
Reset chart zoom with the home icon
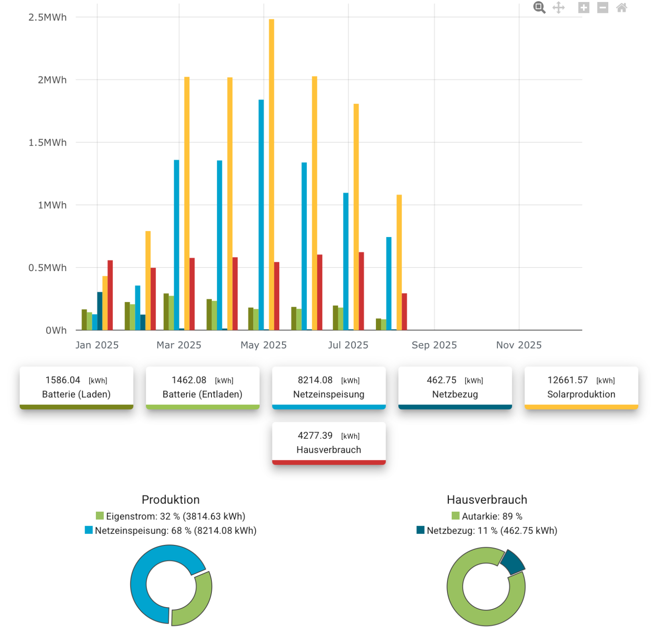click(x=621, y=8)
